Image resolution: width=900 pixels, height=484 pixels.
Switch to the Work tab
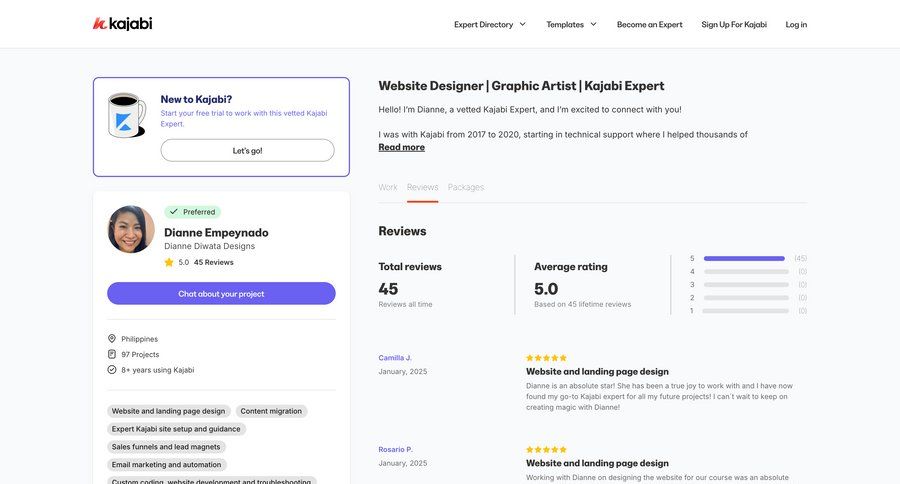pos(388,187)
